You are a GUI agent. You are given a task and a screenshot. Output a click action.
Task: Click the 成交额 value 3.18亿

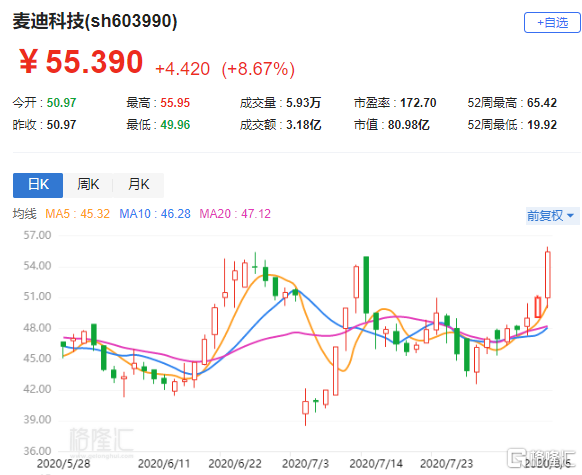tap(303, 125)
